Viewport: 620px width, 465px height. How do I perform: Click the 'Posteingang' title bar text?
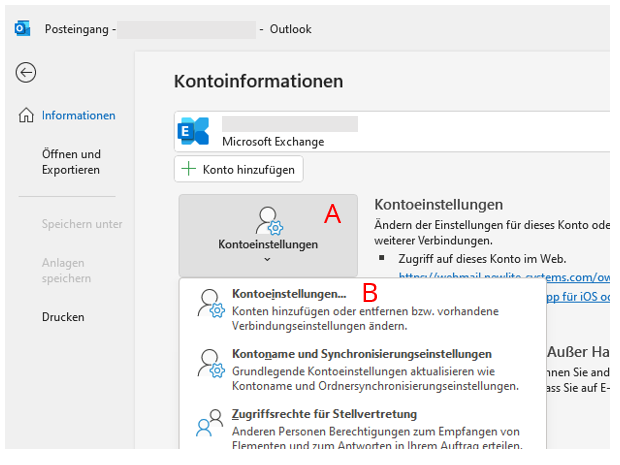(x=76, y=29)
